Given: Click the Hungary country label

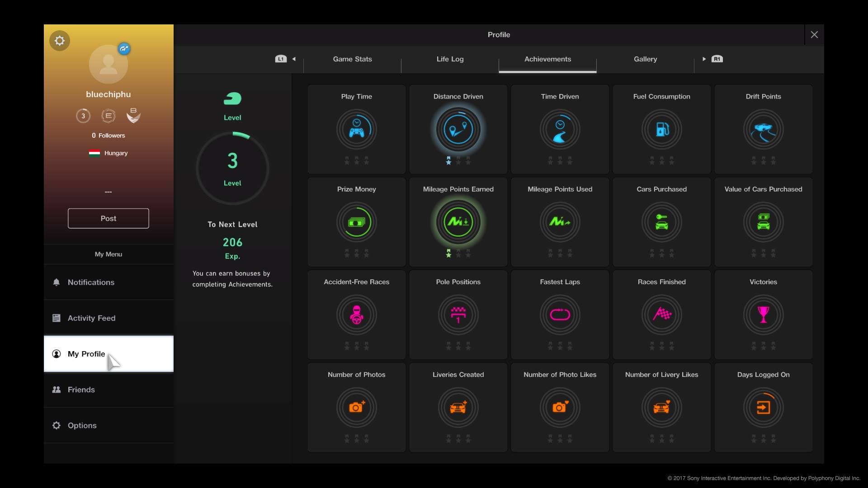Looking at the screenshot, I should 116,153.
